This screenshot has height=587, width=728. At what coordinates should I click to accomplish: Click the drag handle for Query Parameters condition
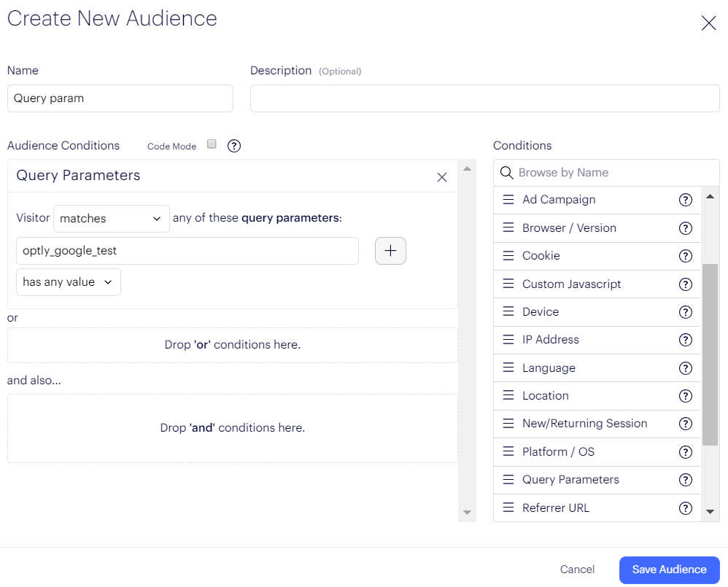[x=508, y=480]
